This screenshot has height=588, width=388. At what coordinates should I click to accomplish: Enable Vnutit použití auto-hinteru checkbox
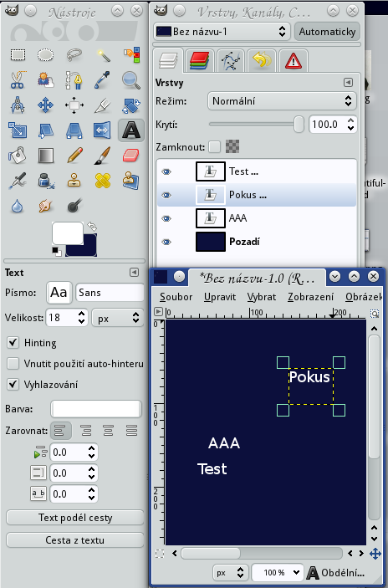point(13,363)
